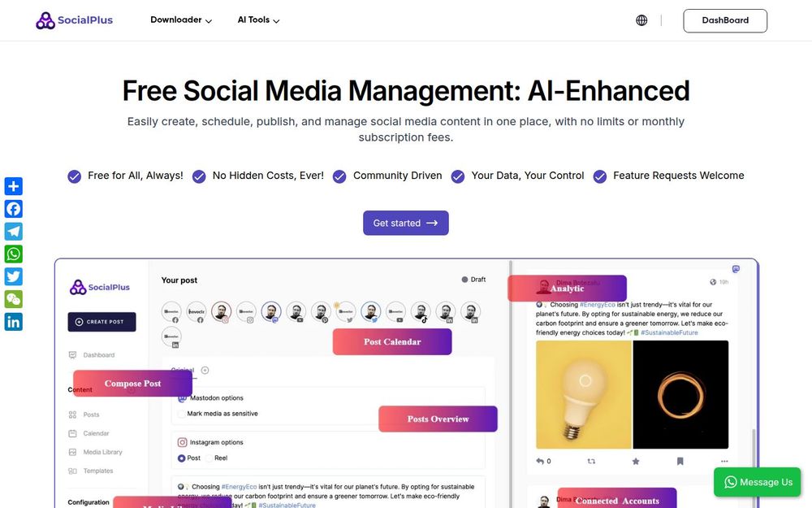Expand the Downloader dropdown menu

click(x=181, y=20)
